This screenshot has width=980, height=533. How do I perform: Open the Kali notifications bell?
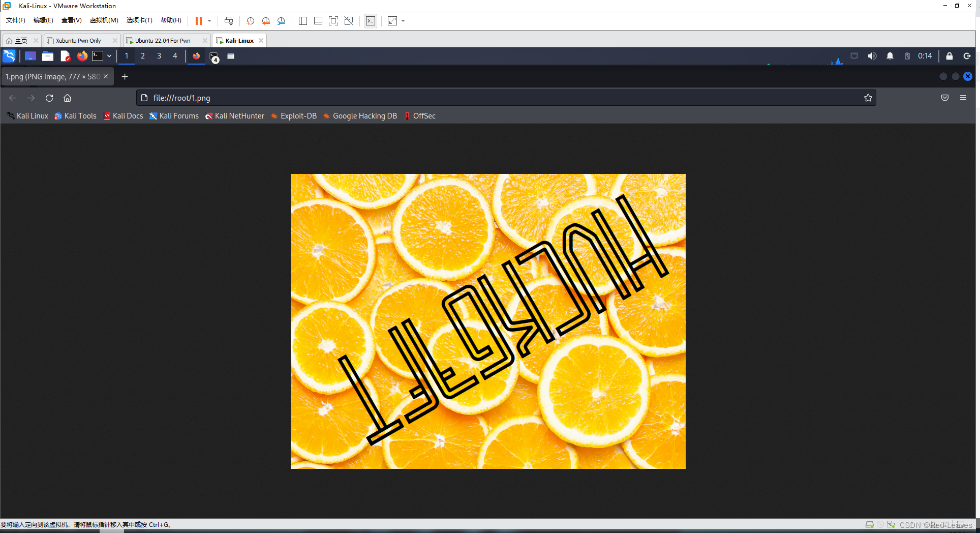890,56
